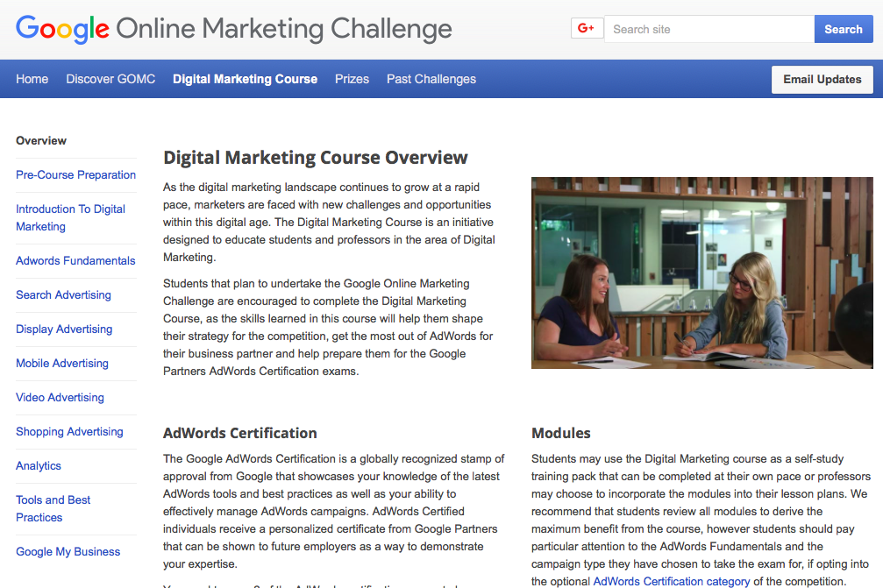
Task: Click the Digital Marketing Course Overview heading
Action: (316, 158)
